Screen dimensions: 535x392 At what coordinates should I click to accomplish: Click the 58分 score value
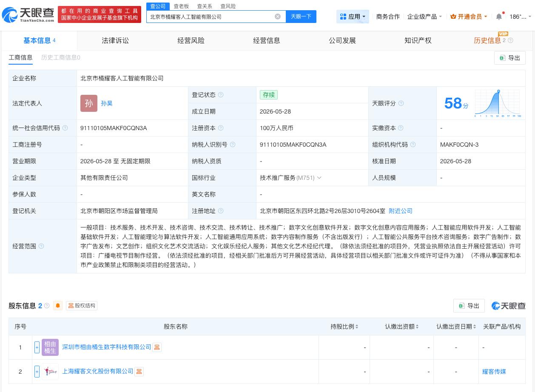(456, 103)
